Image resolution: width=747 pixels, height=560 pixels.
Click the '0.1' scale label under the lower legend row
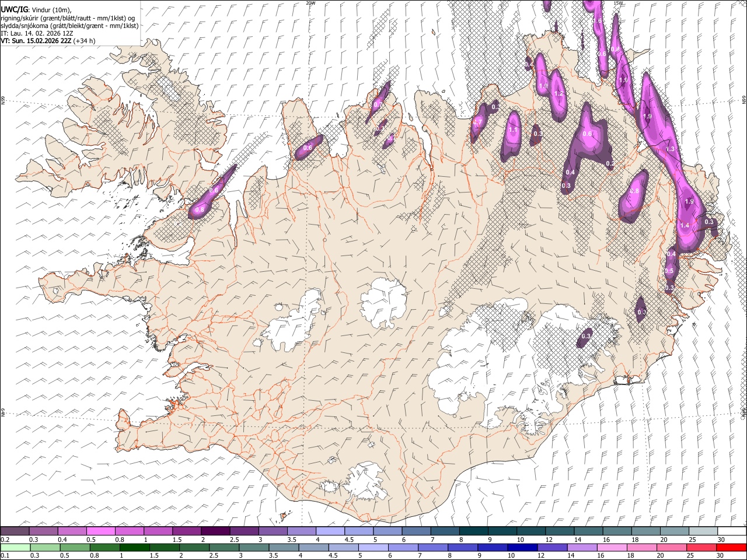point(5,556)
